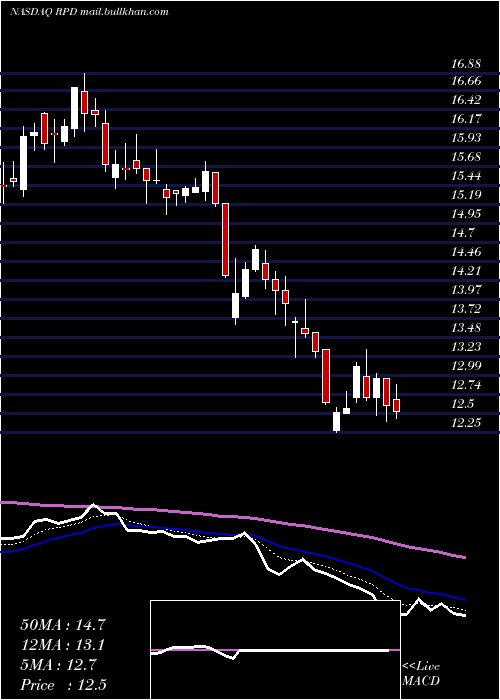The image size is (500, 700).
Task: Click the NASDAQ RPD mail.bullkhan.com title
Action: pos(89,12)
